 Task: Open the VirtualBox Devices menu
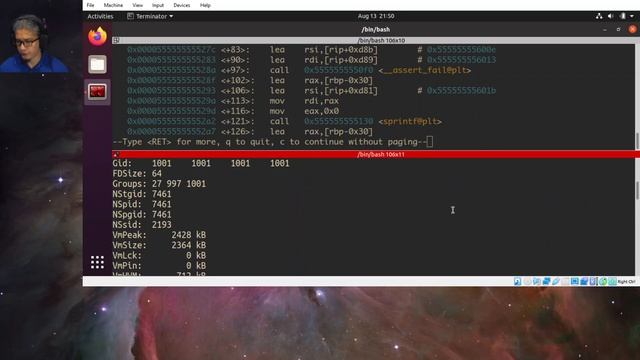click(182, 5)
